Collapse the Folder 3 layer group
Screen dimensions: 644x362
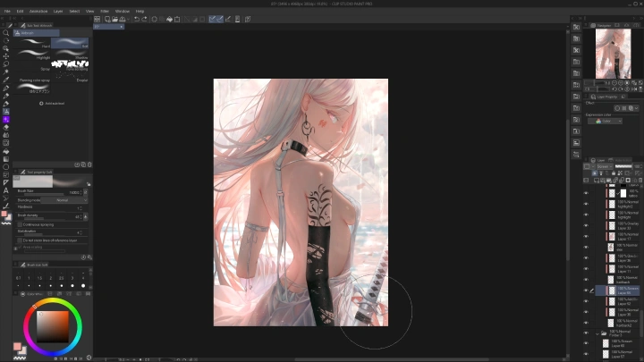pyautogui.click(x=597, y=333)
